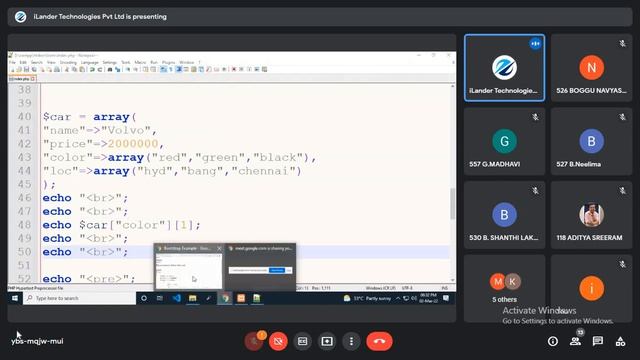Click the red Record macro toolbar icon
This screenshot has width=640, height=360.
234,69
